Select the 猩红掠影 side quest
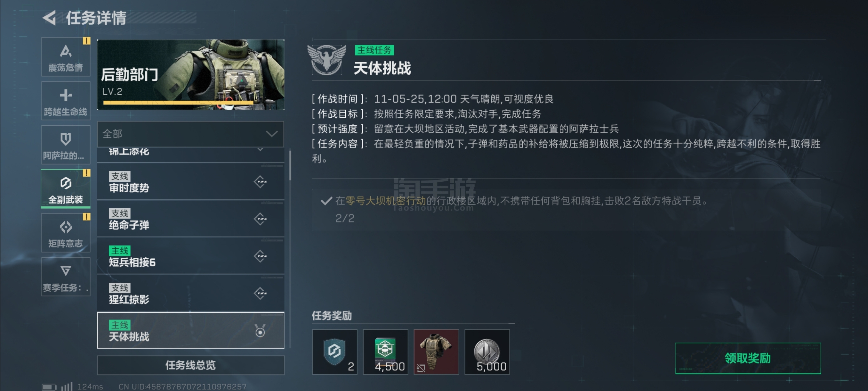 [x=191, y=293]
